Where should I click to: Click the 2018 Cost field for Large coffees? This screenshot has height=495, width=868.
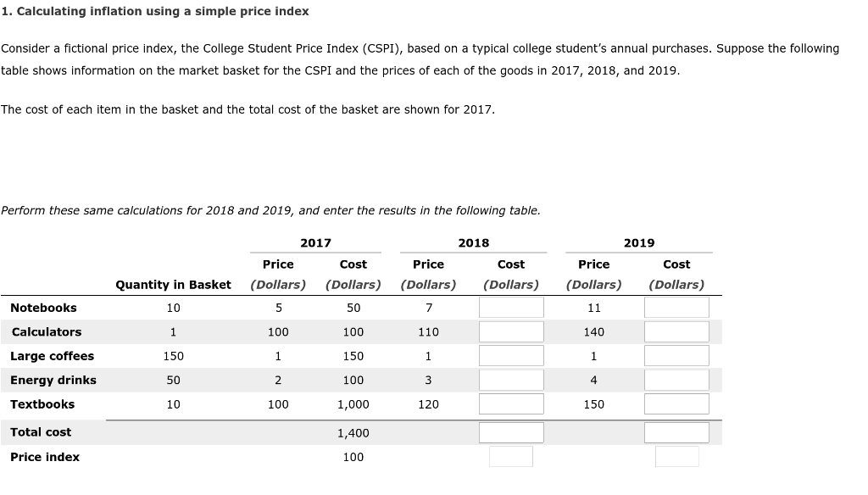[x=511, y=355]
